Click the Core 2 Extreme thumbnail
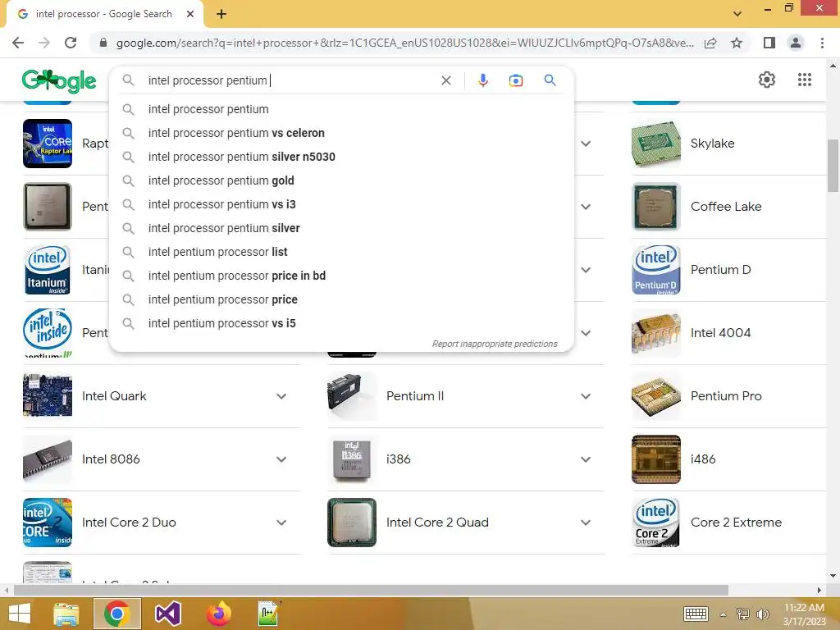Image resolution: width=840 pixels, height=630 pixels. pyautogui.click(x=656, y=523)
